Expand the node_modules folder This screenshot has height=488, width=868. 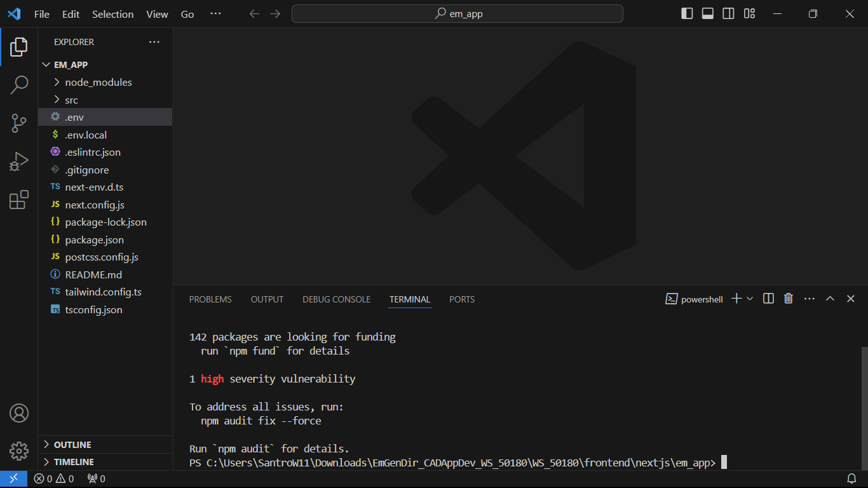coord(105,82)
